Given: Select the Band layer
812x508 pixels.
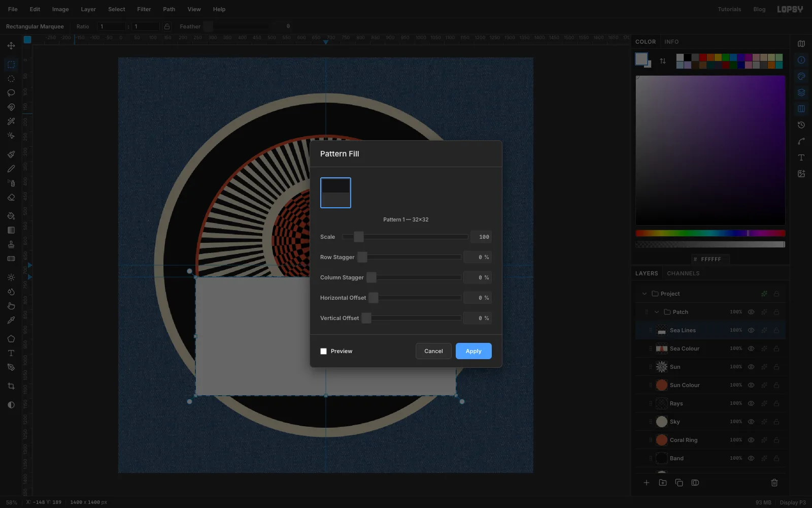Looking at the screenshot, I should point(710,458).
